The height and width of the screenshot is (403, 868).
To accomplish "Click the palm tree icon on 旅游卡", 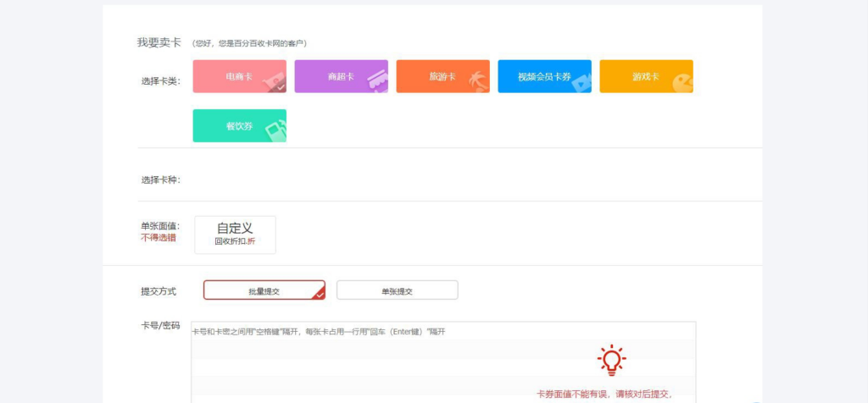I will point(478,81).
